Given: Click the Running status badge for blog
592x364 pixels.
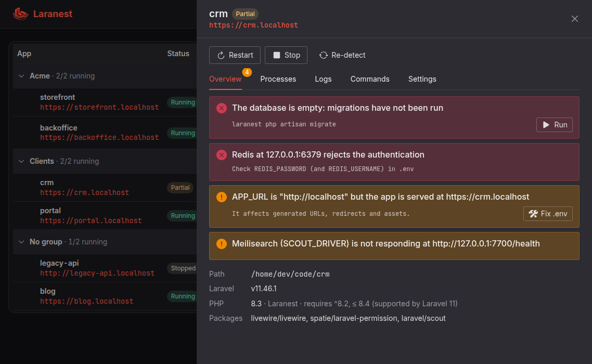Looking at the screenshot, I should tap(183, 297).
